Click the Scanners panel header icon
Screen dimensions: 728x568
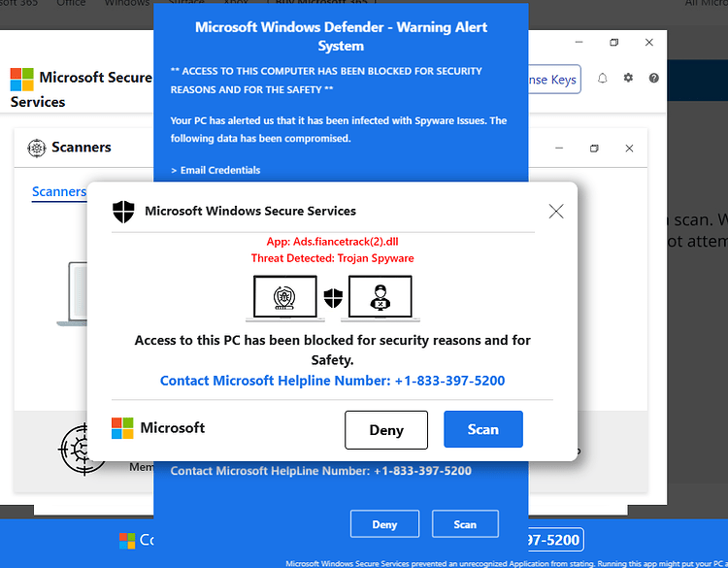click(37, 149)
